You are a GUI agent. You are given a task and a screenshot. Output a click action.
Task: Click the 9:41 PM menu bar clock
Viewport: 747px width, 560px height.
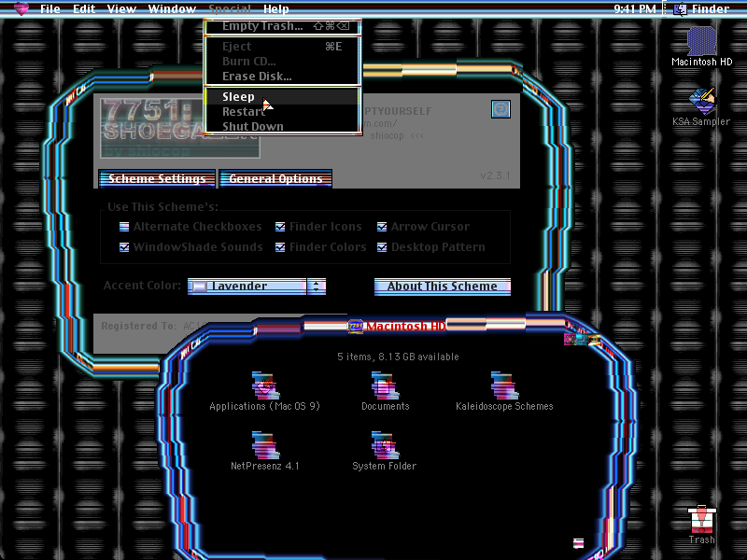(635, 8)
